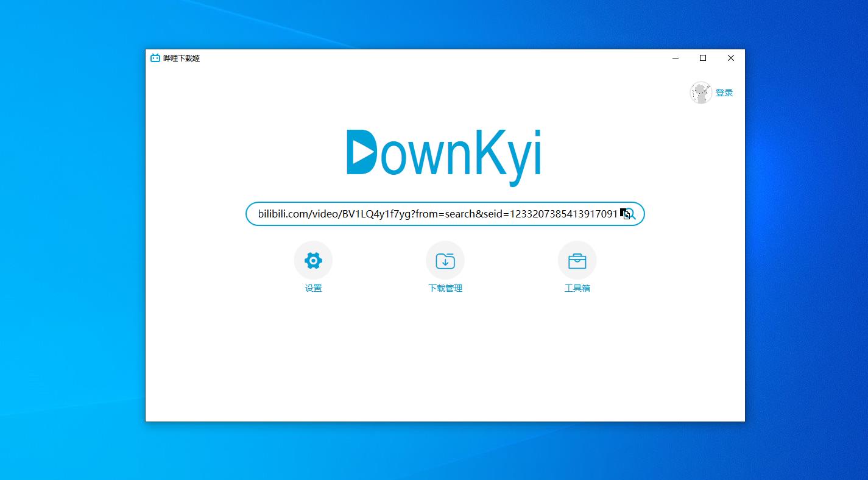868x480 pixels.
Task: Click the desktop wallpaper left of window
Action: point(73,244)
